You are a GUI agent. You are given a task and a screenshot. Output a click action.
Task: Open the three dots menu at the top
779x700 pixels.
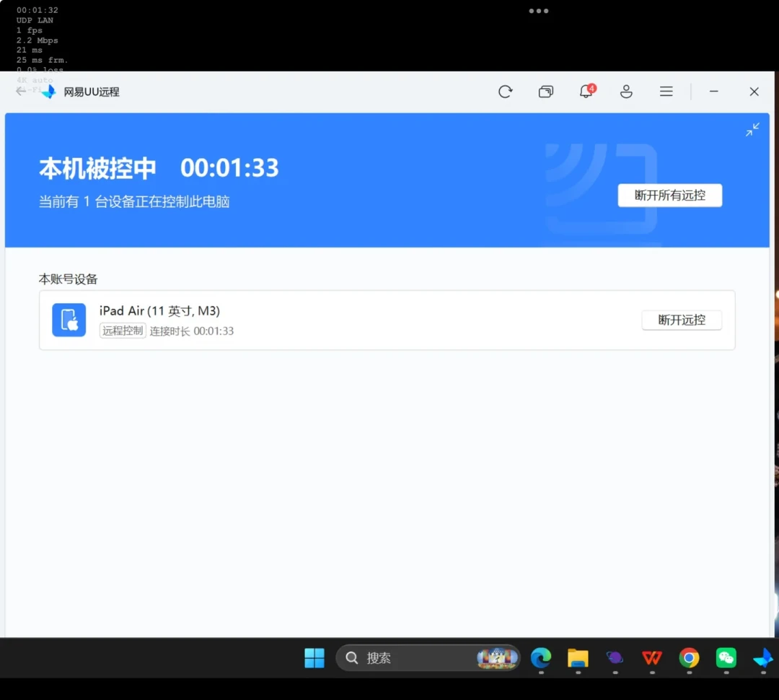point(539,11)
